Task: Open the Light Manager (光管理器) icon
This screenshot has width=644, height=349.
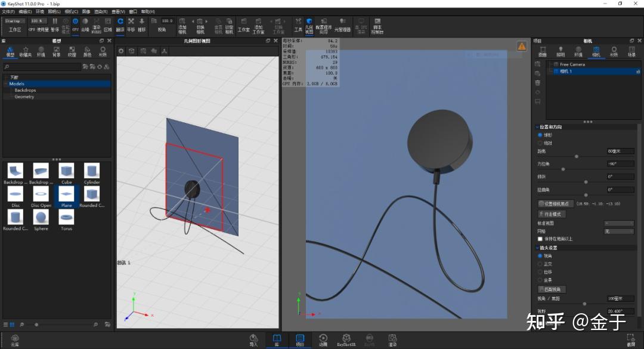Action: (x=342, y=22)
